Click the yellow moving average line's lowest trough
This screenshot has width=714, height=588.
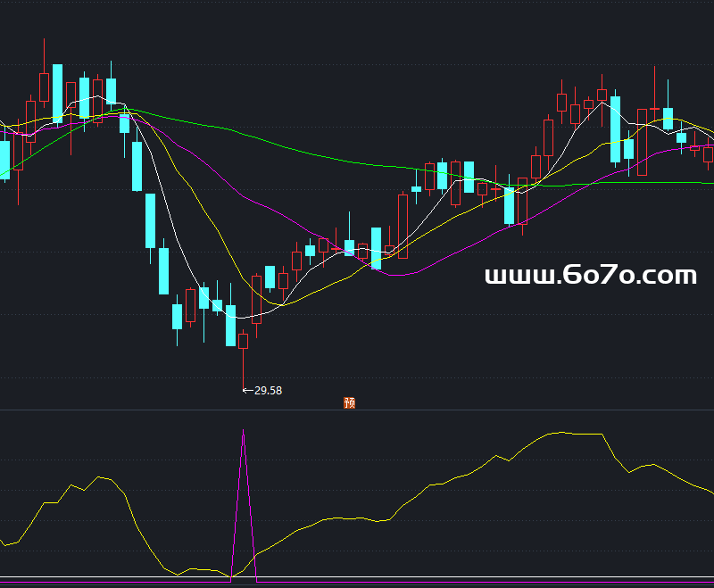click(x=281, y=304)
